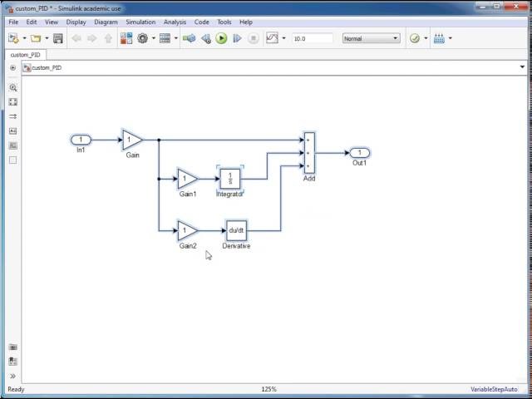Select the Integrator 1/s block
Screen dimensions: 532x399
[x=230, y=179]
